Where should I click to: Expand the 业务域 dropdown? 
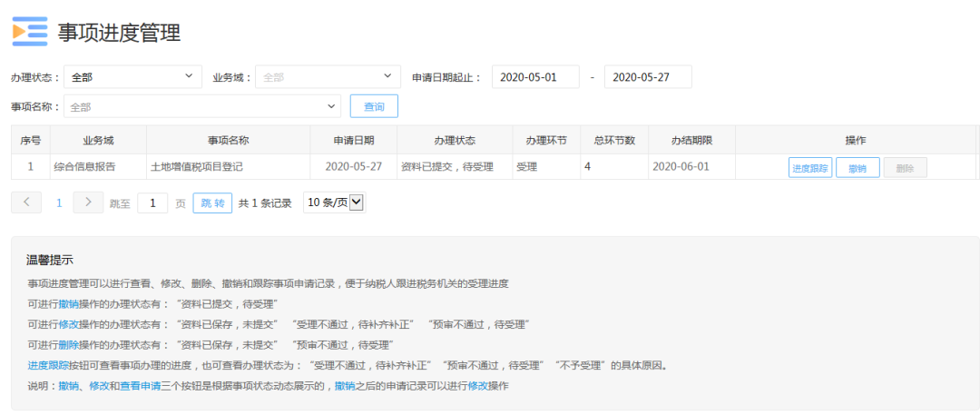328,77
